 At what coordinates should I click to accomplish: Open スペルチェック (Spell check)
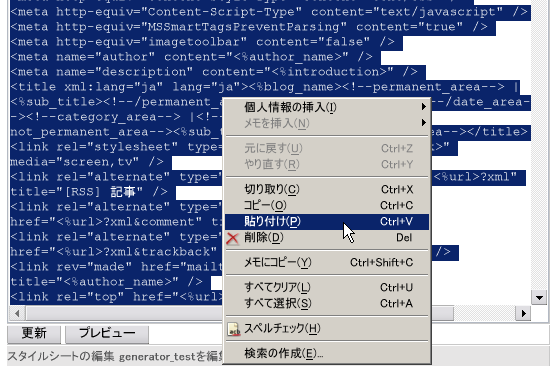pos(327,328)
